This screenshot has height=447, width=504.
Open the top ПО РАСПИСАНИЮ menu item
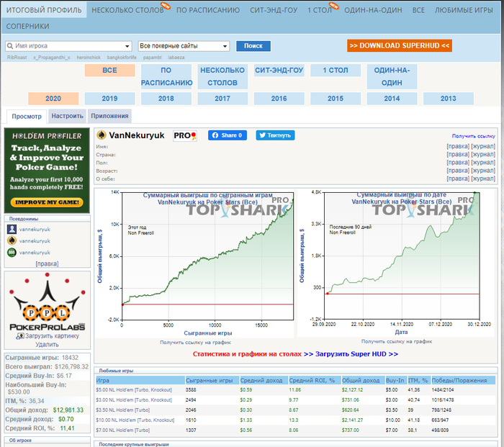(208, 10)
